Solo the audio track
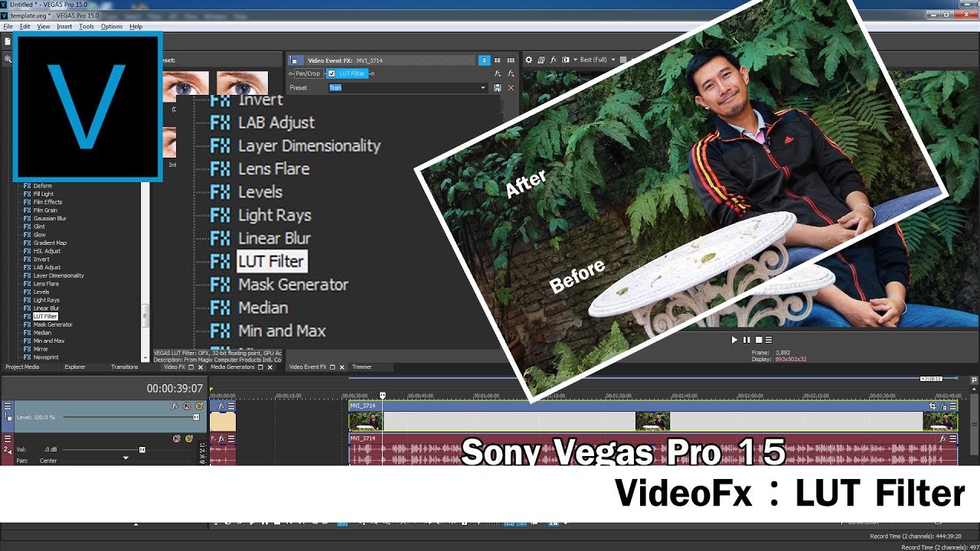 coord(188,439)
